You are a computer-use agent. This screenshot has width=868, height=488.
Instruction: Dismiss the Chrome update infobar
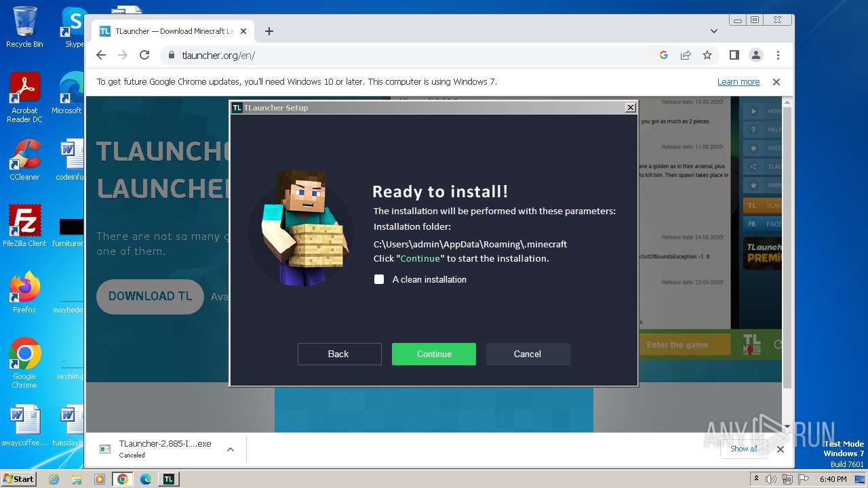(x=776, y=82)
